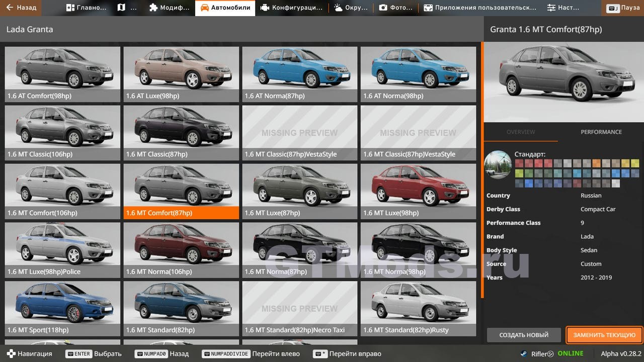Select red 1.6 MT Luxe(98hp) car
The image size is (644, 362).
coord(418,192)
